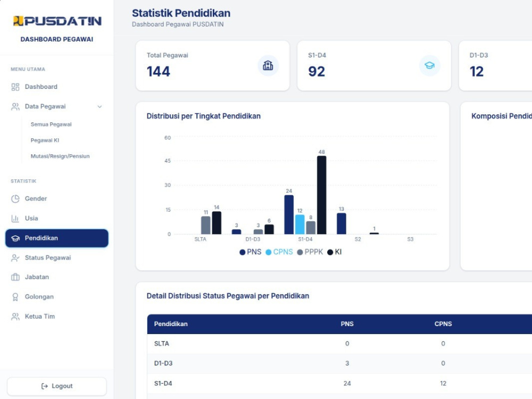Click the Gender pie chart icon
Viewport: 532px width, 399px height.
(15, 199)
